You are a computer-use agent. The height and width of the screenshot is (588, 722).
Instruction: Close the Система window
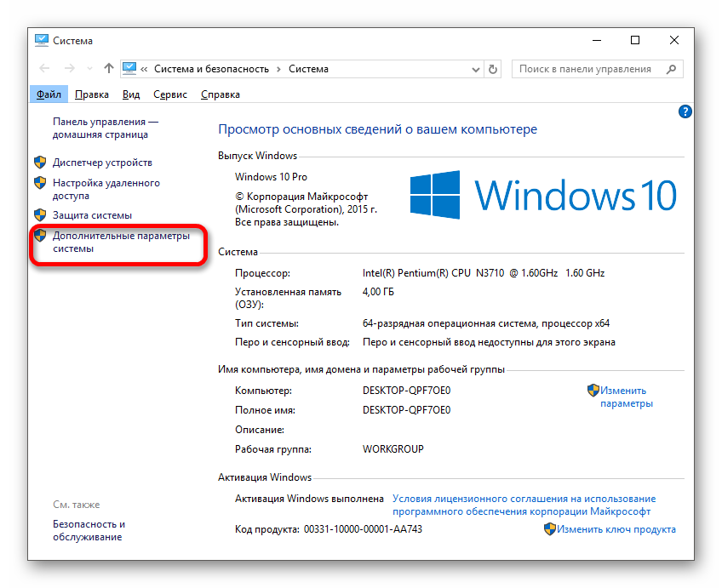tap(674, 41)
